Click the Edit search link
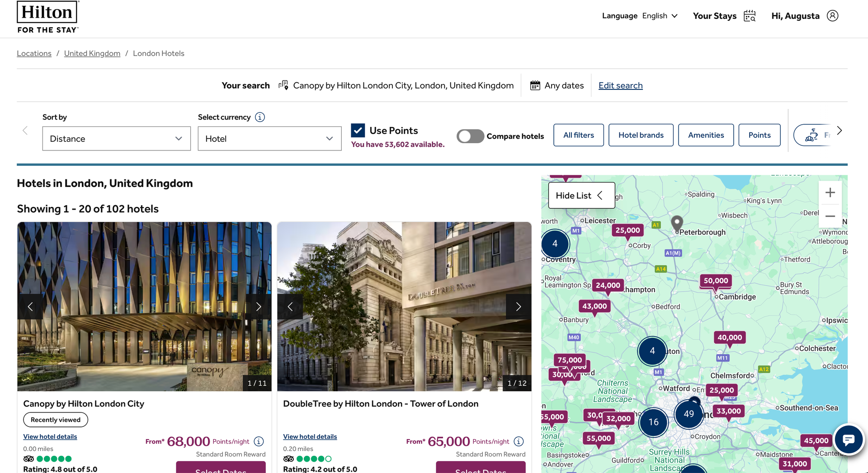 (x=621, y=85)
